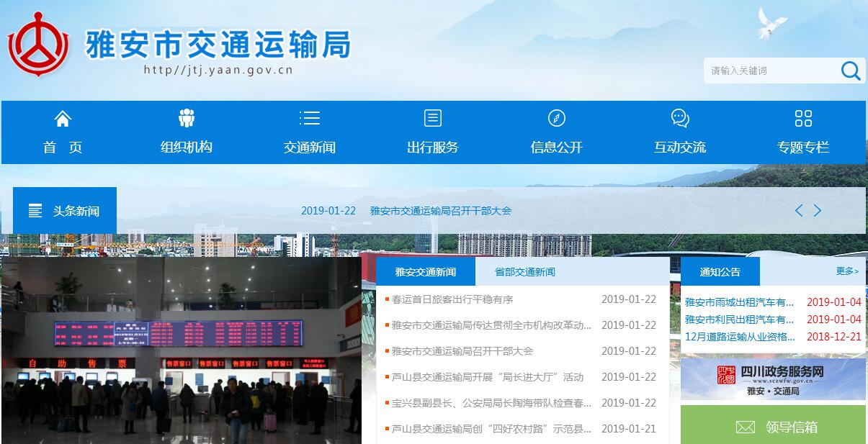Viewport: 868px width, 444px height.
Task: Click the 雅安市交通运输局 site title
Action: point(218,45)
